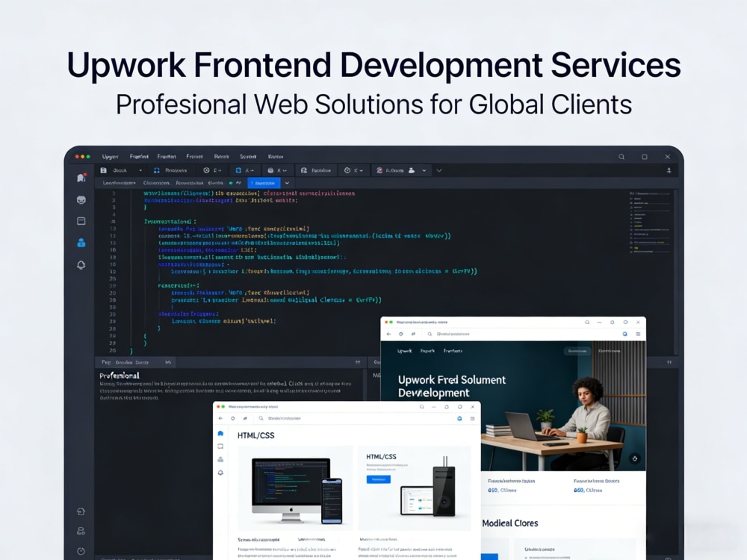Go back in the HTML/CSS browser window

click(220, 419)
